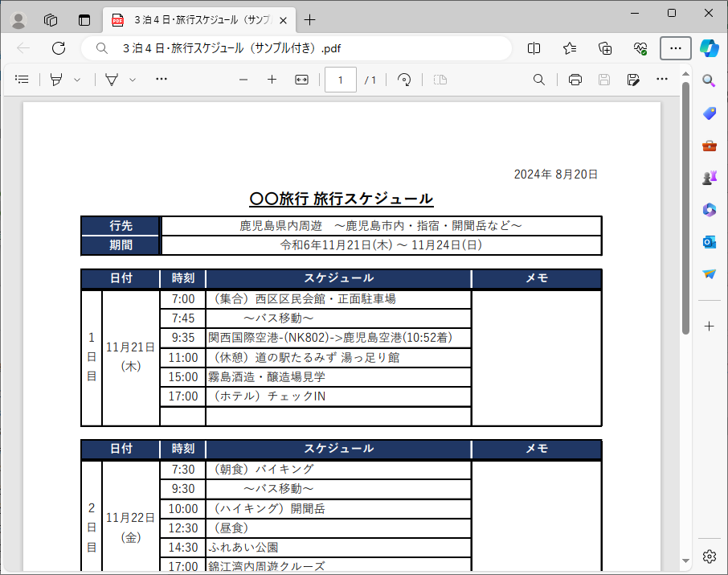Rotate the PDF page
728x575 pixels.
(x=404, y=79)
